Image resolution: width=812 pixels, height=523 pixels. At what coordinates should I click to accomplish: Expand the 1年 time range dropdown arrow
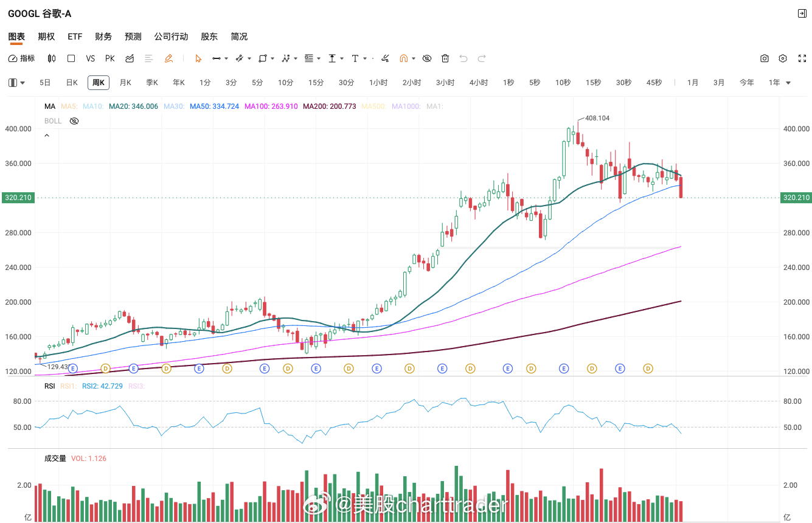(x=789, y=83)
